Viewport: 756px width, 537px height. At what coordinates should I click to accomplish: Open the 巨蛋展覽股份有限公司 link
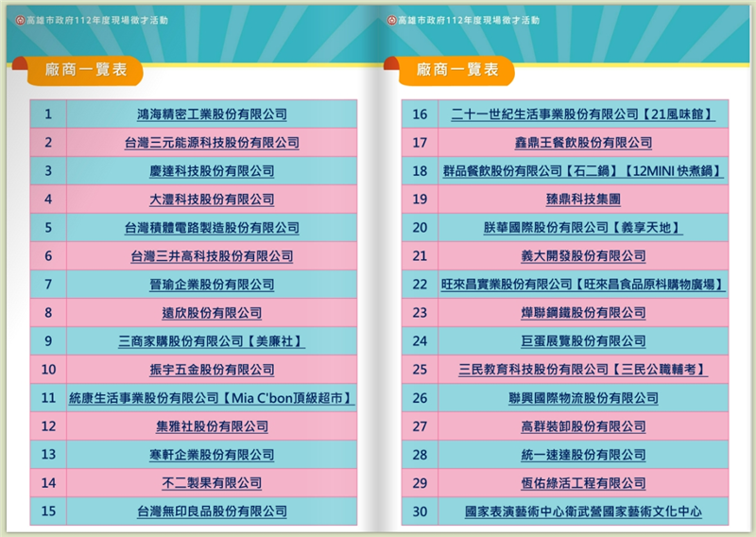pyautogui.click(x=583, y=341)
